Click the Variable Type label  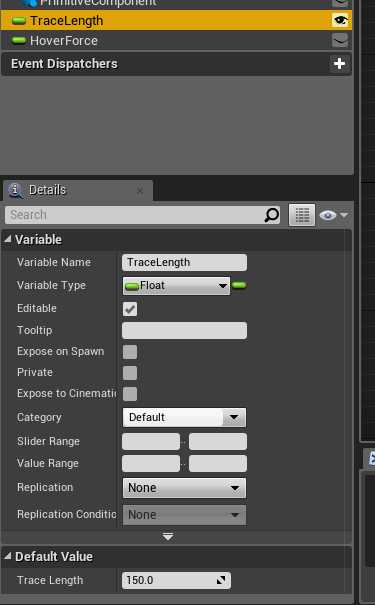(x=52, y=286)
